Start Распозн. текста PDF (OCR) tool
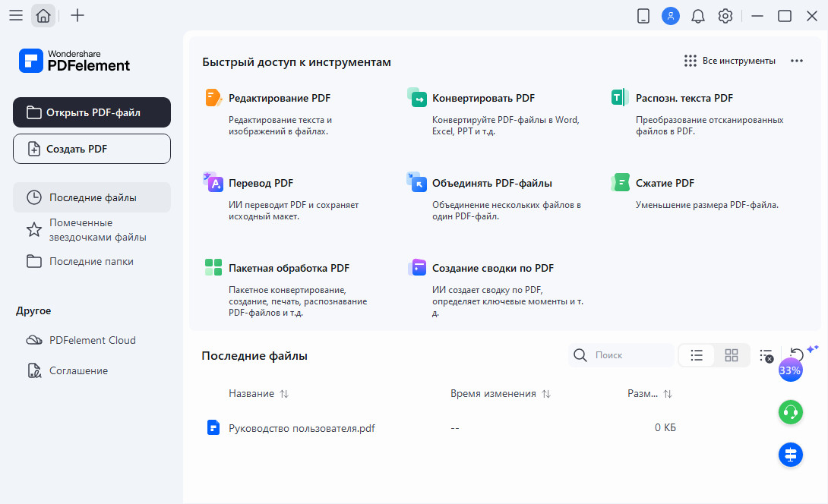The height and width of the screenshot is (504, 828). (x=684, y=99)
